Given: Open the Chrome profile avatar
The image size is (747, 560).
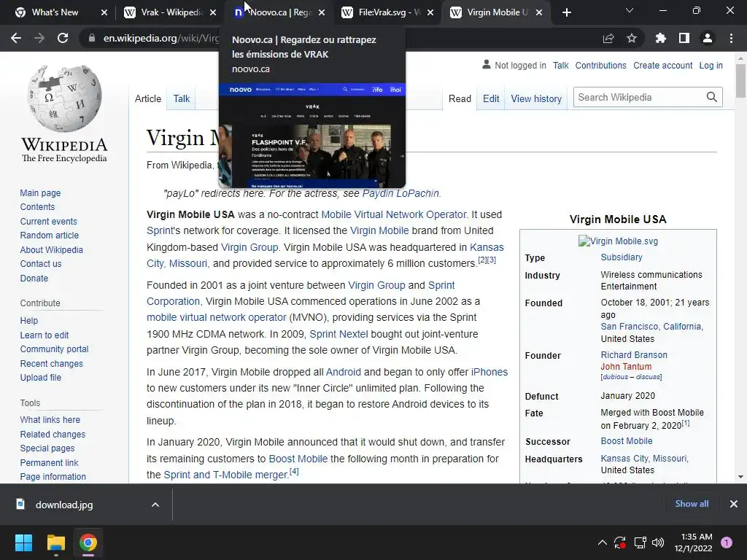Looking at the screenshot, I should (x=708, y=38).
